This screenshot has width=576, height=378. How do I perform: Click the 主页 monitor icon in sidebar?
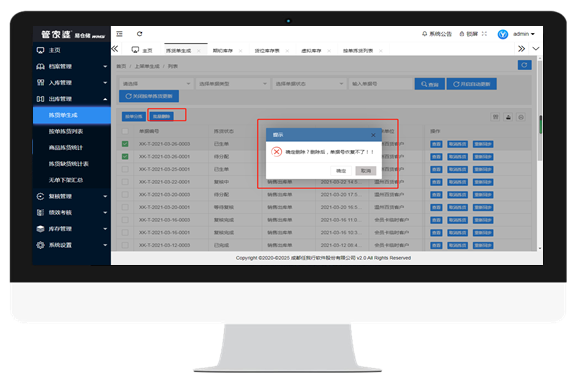(x=40, y=50)
